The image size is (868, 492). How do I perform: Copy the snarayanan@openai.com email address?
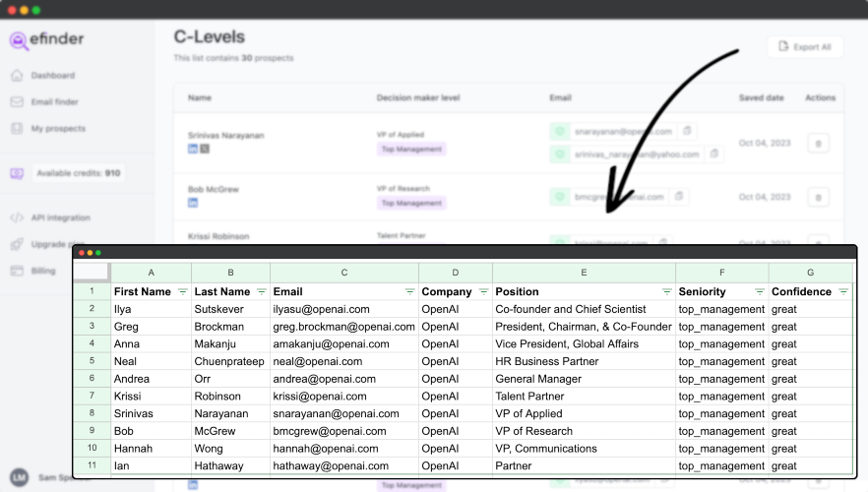687,131
